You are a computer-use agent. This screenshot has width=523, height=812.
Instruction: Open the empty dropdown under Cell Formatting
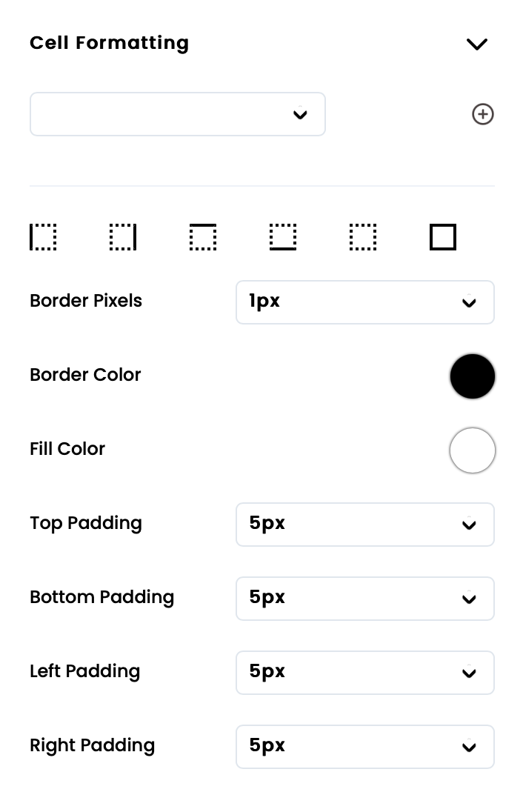pyautogui.click(x=178, y=114)
